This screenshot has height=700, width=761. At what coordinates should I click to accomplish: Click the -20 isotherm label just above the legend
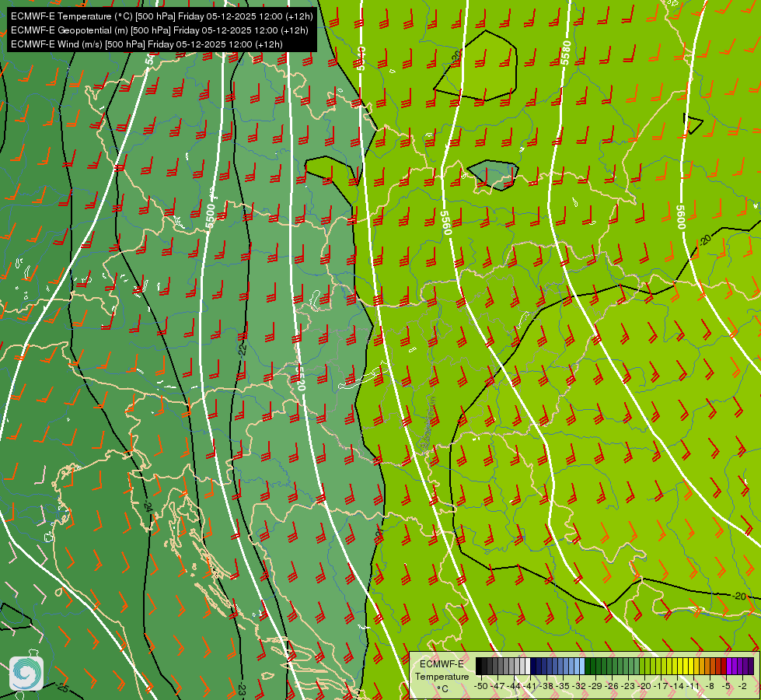pos(738,596)
